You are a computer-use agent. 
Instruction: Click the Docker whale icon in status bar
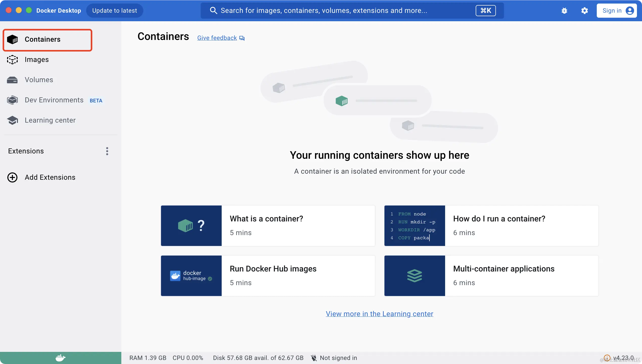coord(60,358)
